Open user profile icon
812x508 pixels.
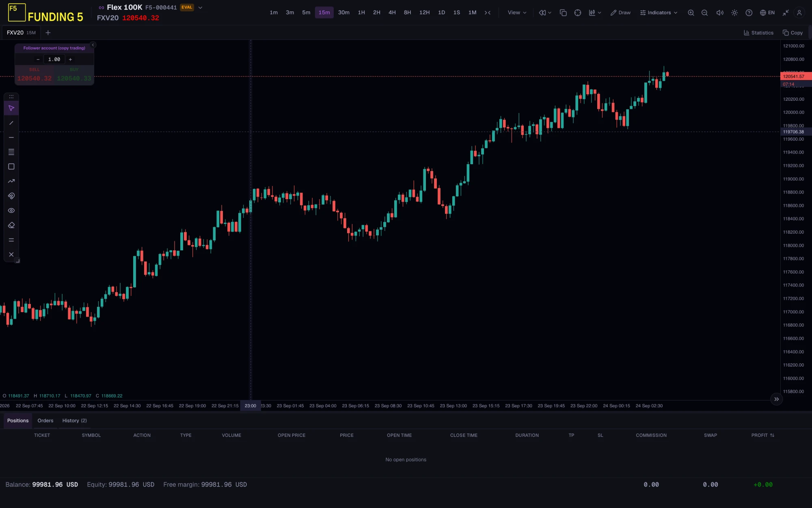tap(799, 13)
